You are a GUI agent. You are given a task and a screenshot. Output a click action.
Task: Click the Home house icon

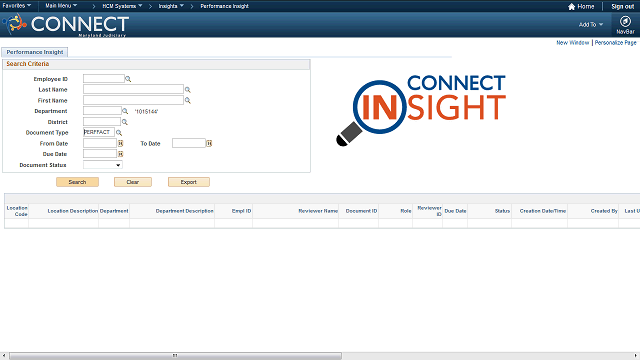pos(571,7)
